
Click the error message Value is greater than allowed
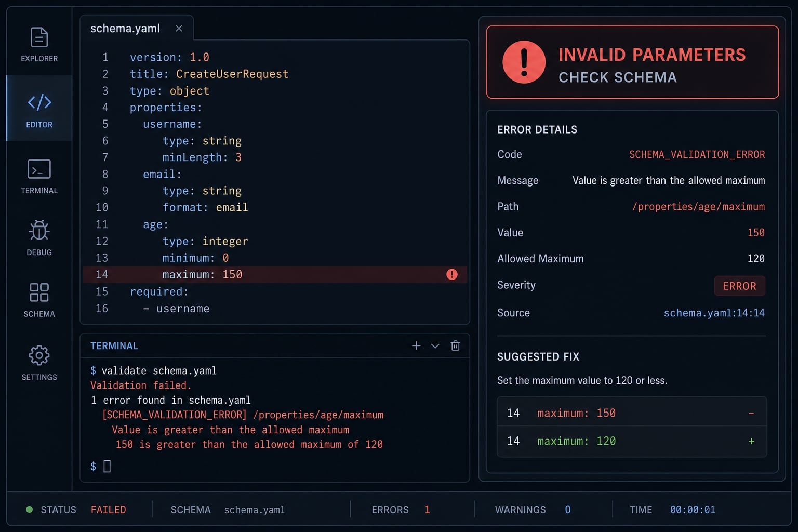(669, 180)
